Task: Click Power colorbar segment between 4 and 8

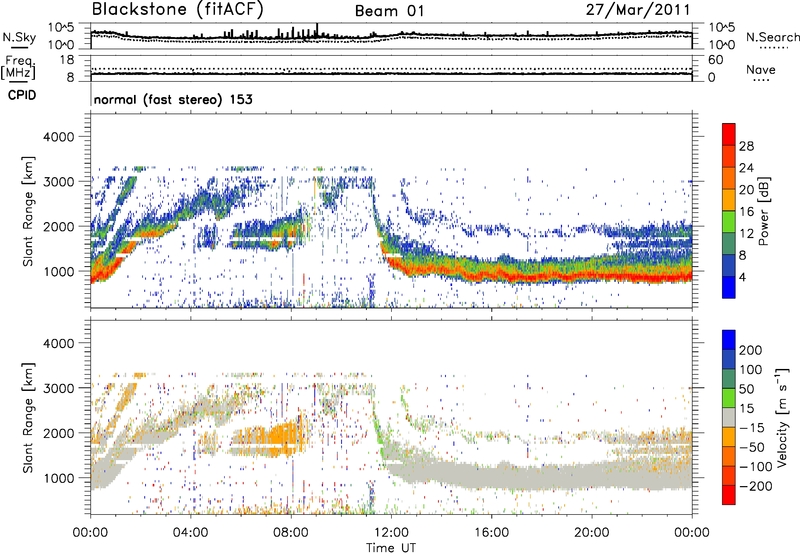Action: tap(729, 265)
